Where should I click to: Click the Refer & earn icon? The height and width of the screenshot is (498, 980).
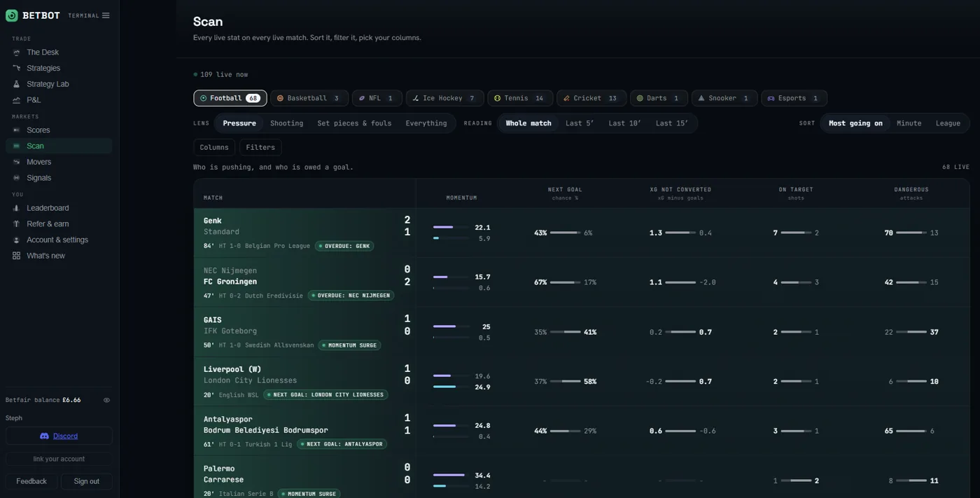pos(16,224)
